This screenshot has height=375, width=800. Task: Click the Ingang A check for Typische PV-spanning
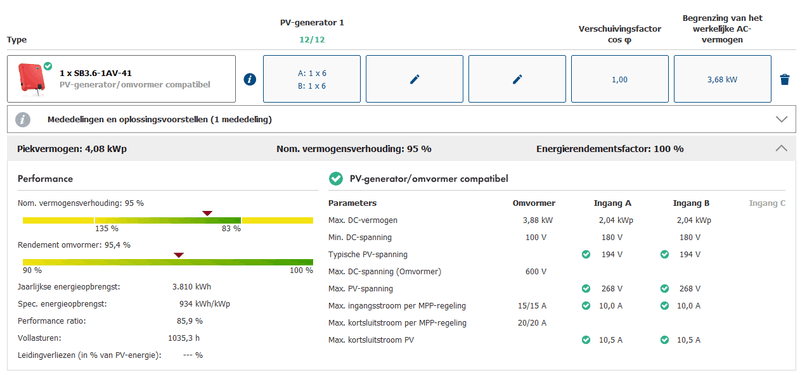pyautogui.click(x=586, y=254)
